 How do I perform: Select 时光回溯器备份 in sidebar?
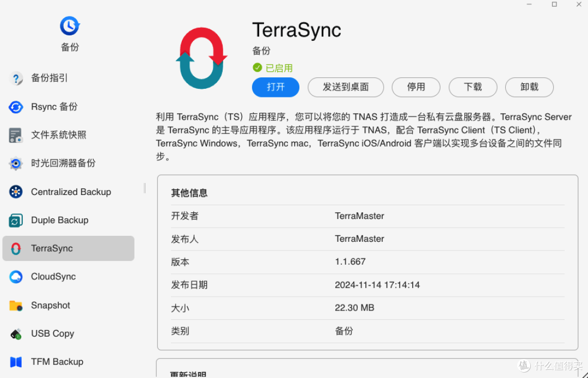point(63,163)
